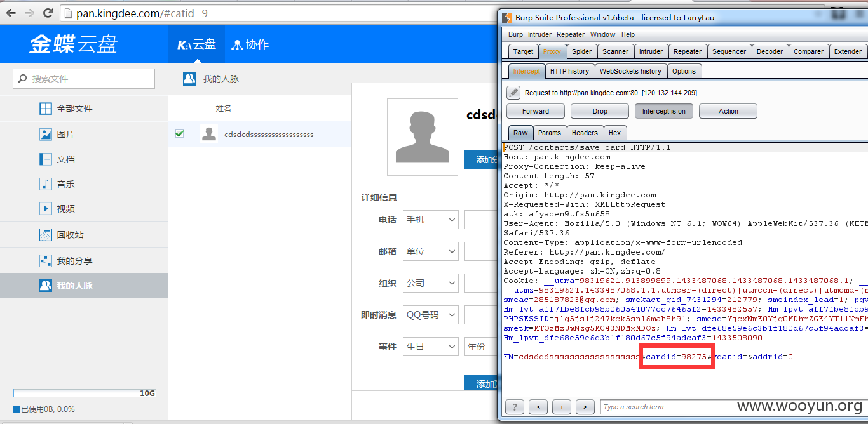Open the Action button menu

tap(728, 111)
